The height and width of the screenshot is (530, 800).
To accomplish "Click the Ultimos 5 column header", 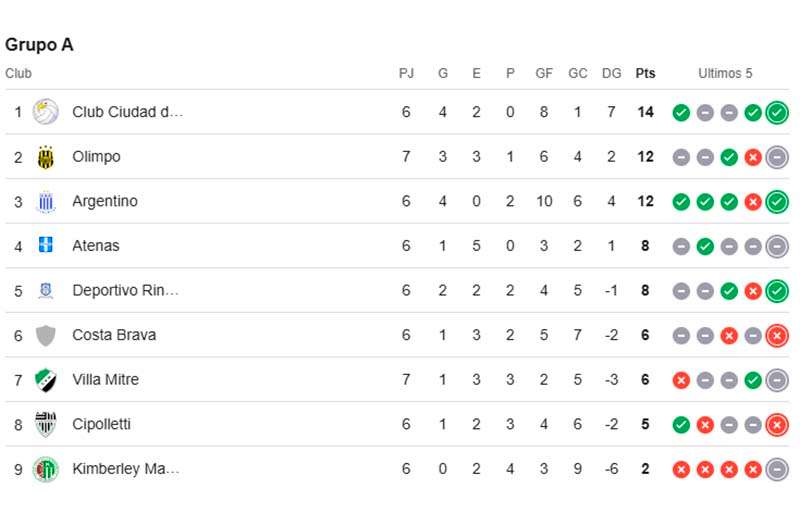I will [725, 73].
